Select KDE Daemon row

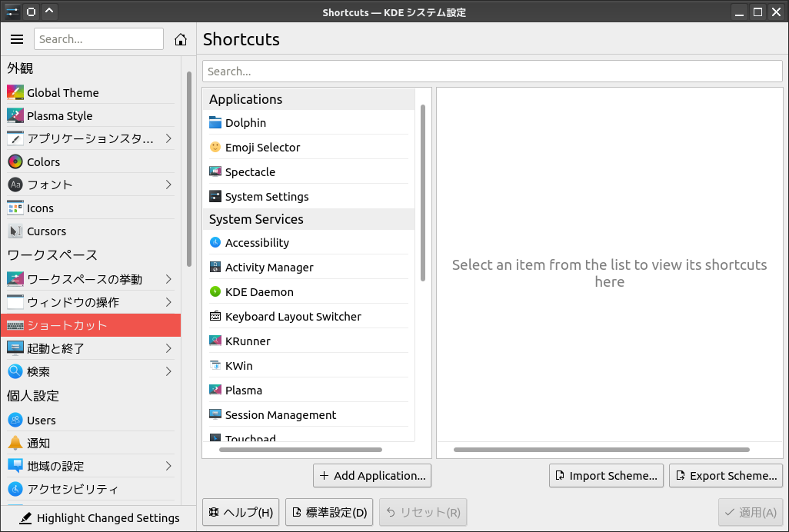pos(309,292)
